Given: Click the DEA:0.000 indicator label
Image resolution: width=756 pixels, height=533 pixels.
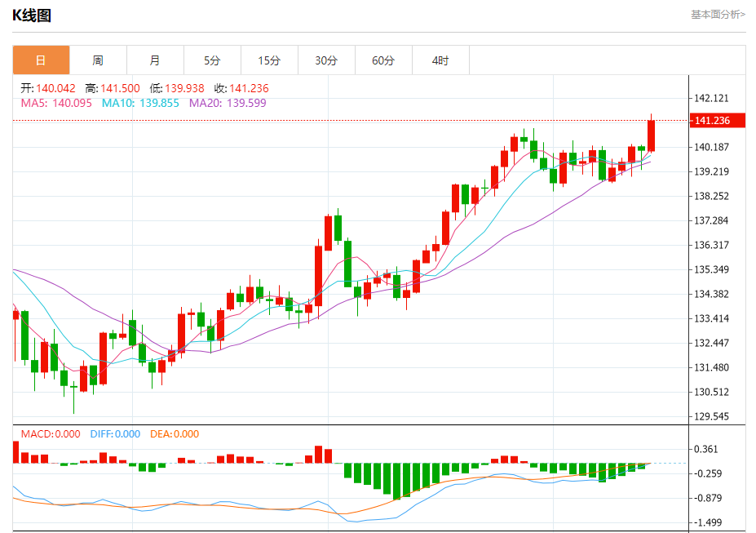Looking at the screenshot, I should coord(175,433).
